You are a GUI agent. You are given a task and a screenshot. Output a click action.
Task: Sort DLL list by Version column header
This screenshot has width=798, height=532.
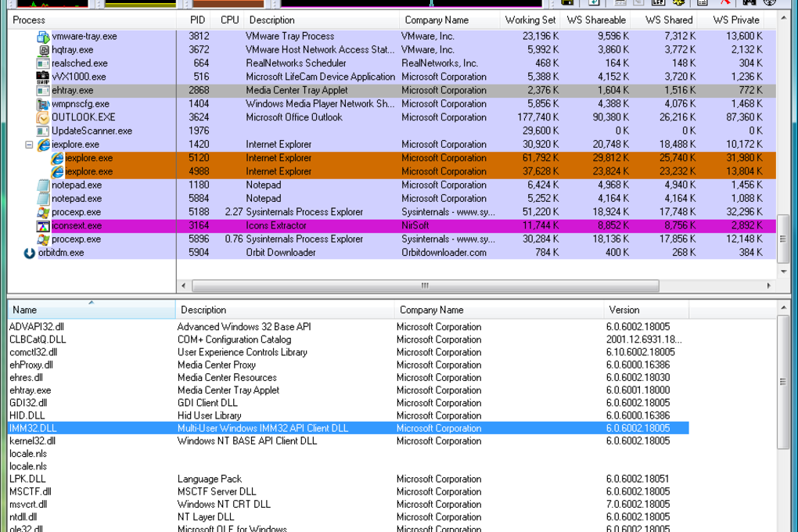[x=646, y=310]
